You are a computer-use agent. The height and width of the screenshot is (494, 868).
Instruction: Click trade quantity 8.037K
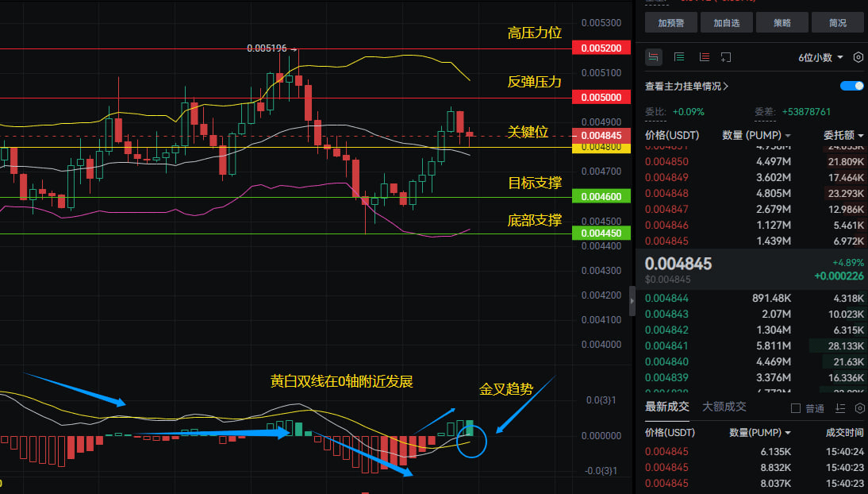tap(775, 484)
